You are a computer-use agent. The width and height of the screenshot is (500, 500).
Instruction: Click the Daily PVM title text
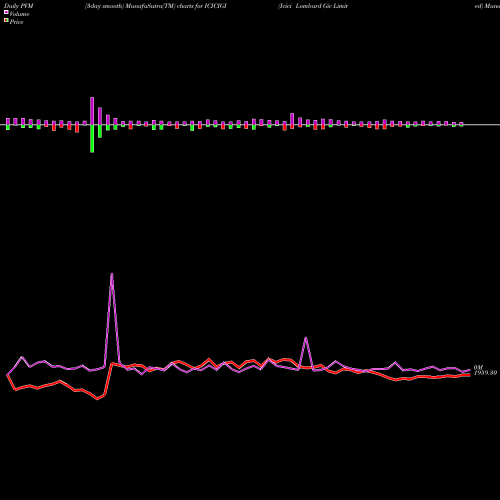click(x=19, y=6)
